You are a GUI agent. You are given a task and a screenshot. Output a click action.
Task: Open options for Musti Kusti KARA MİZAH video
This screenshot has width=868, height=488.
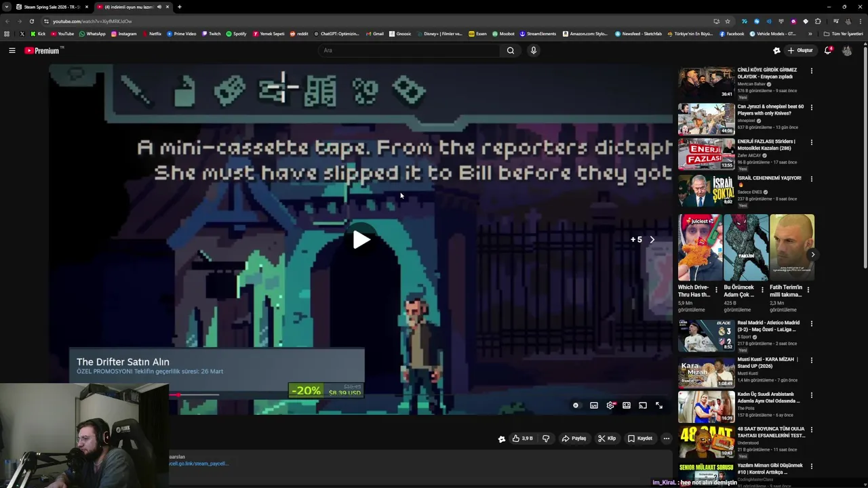(812, 360)
